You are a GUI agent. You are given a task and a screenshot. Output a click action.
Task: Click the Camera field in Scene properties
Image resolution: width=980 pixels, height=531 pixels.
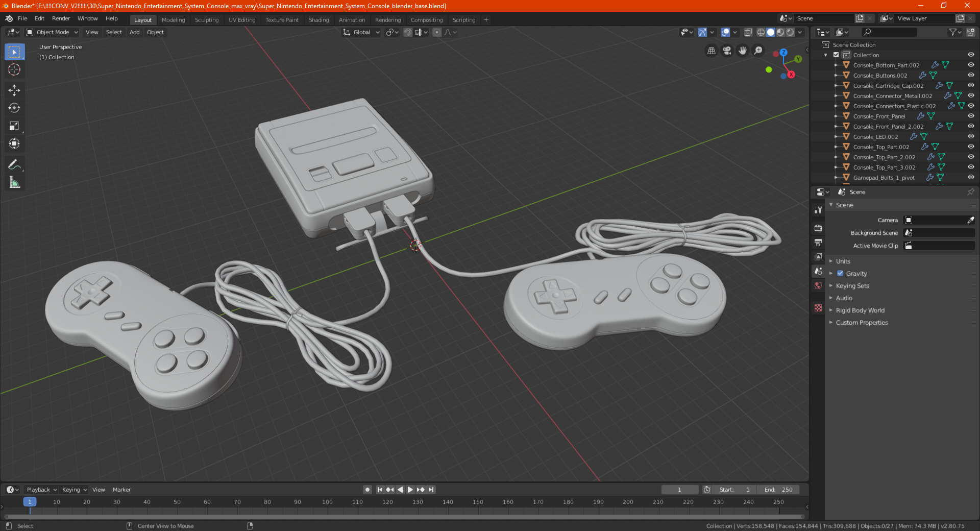[939, 220]
